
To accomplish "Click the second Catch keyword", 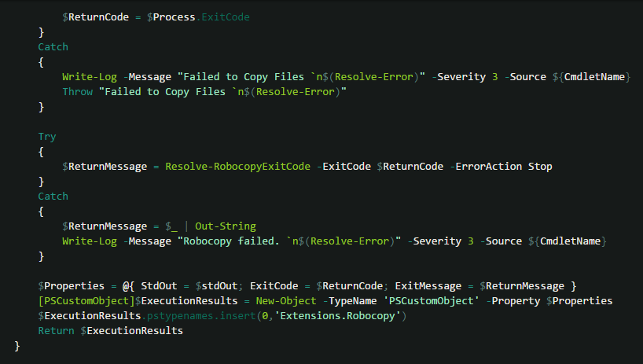I will click(53, 197).
